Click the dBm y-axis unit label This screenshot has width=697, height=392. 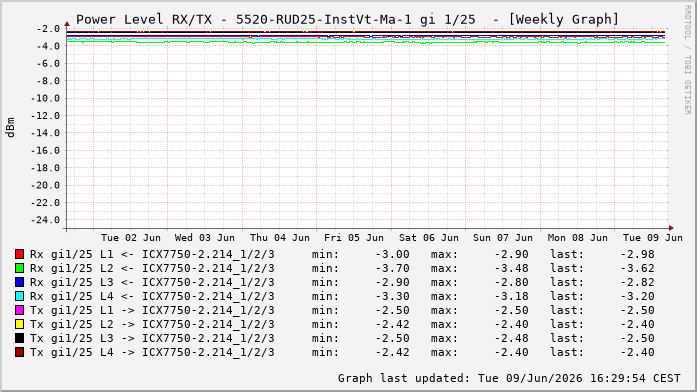click(x=10, y=128)
